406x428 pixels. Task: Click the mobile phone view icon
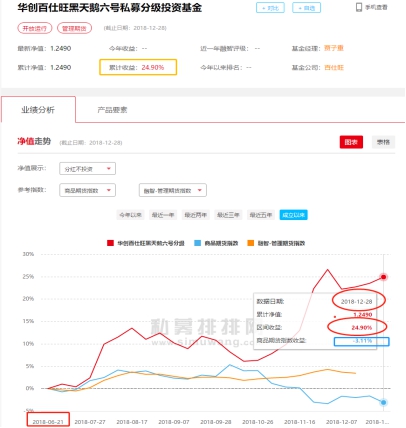click(359, 7)
